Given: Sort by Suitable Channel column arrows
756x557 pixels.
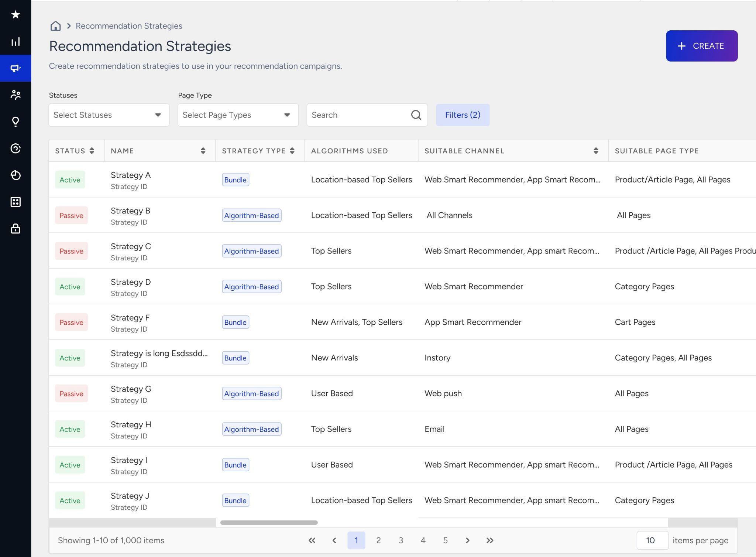Looking at the screenshot, I should click(x=596, y=151).
